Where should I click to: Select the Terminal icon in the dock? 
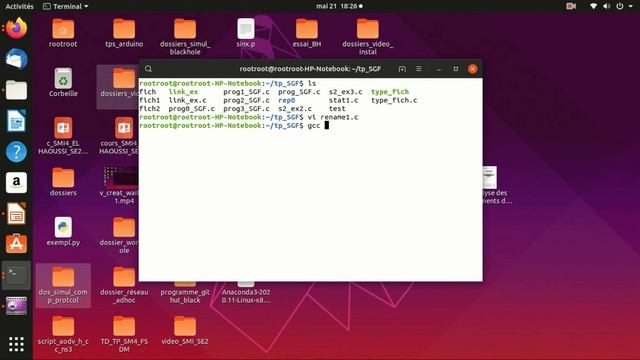(16, 275)
